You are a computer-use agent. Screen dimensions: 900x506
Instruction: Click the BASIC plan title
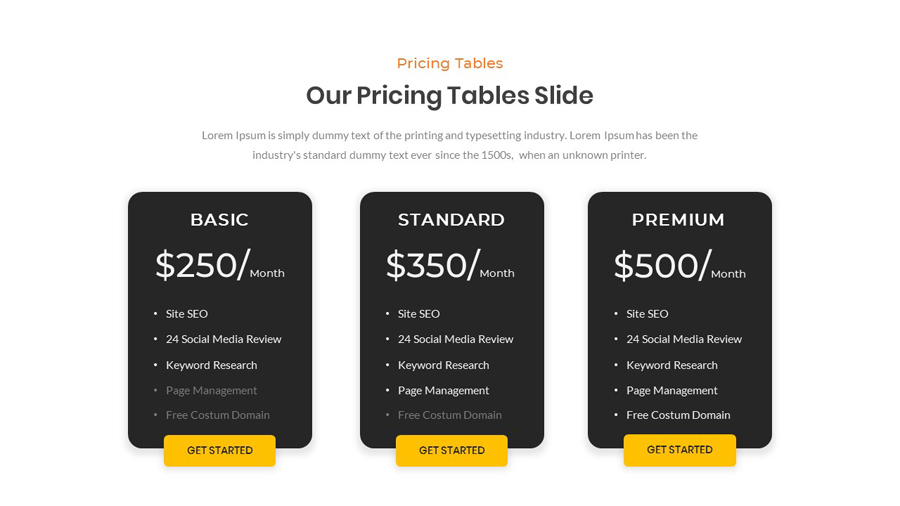(x=219, y=220)
